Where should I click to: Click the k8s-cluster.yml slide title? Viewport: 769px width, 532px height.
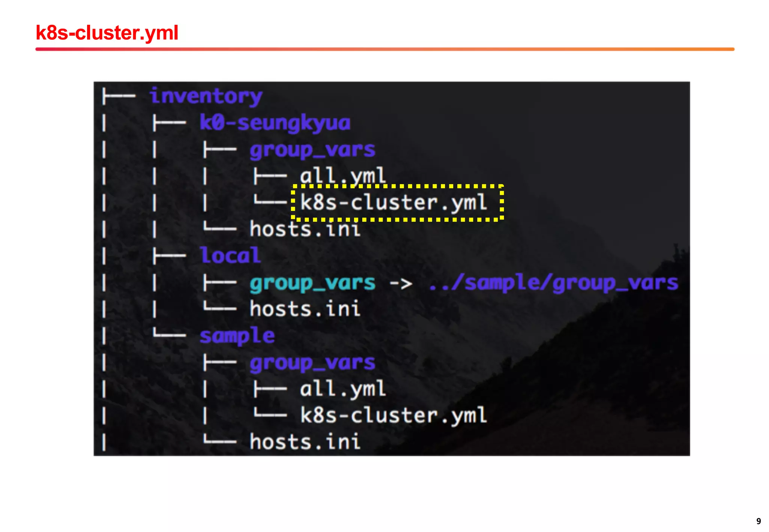coord(107,33)
